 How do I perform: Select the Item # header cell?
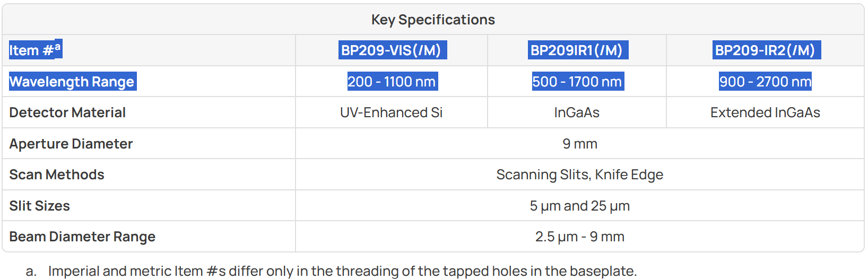(x=149, y=50)
